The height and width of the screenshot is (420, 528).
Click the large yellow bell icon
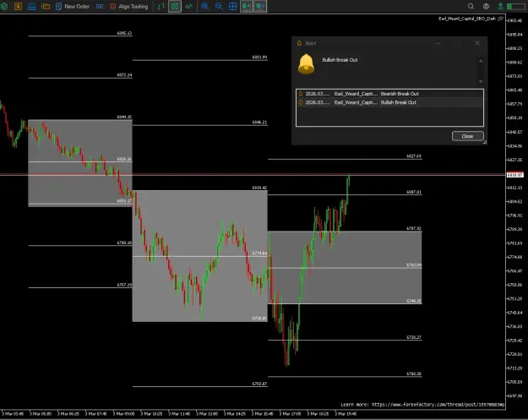tap(306, 64)
